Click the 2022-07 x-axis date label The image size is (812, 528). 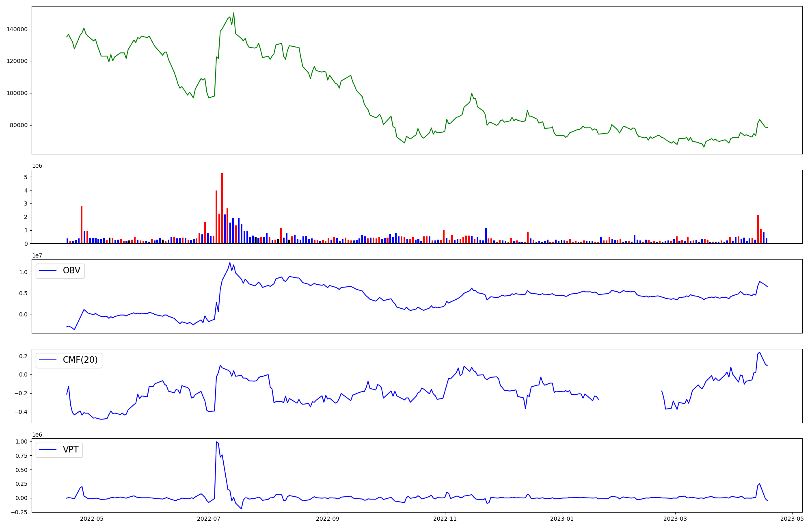(x=208, y=518)
